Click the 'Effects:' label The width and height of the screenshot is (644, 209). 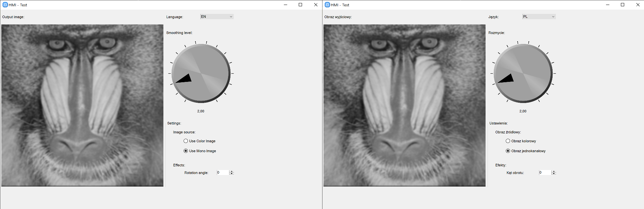point(179,165)
